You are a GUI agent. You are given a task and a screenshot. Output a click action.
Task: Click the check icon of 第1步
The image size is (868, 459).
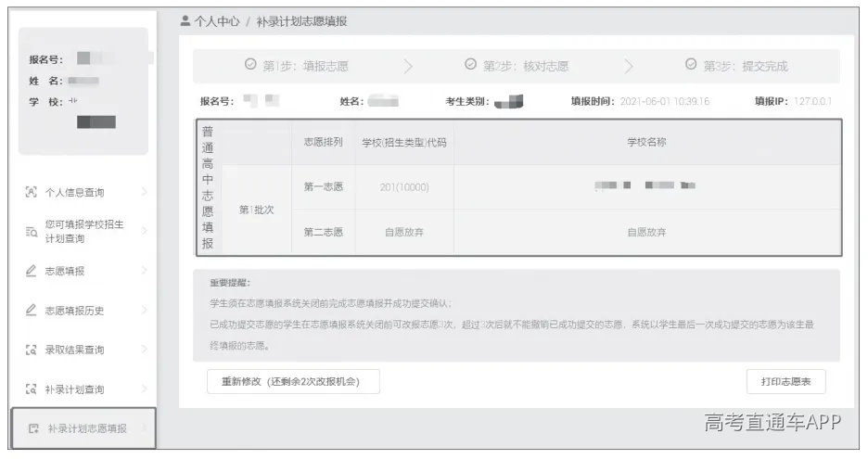tap(250, 64)
